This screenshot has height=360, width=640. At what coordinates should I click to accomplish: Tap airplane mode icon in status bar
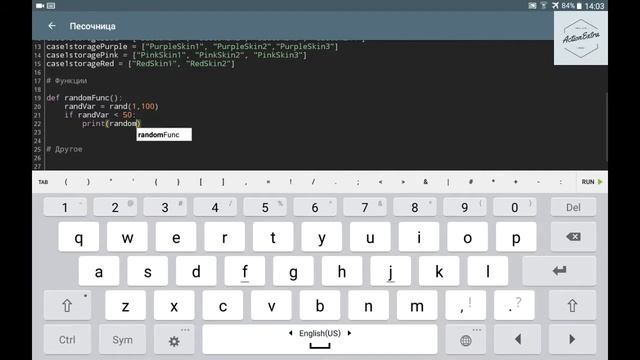pyautogui.click(x=555, y=5)
